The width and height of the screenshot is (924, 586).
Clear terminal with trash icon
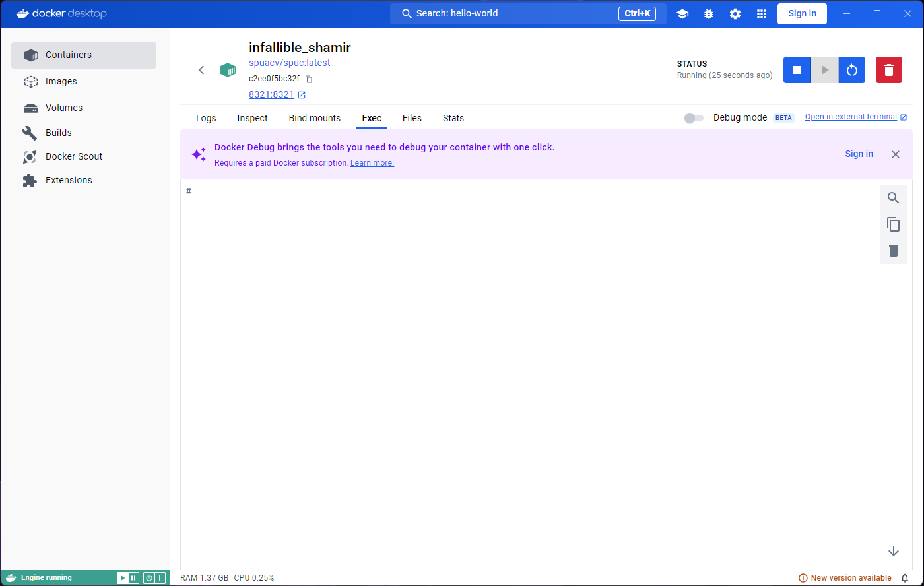pyautogui.click(x=894, y=251)
